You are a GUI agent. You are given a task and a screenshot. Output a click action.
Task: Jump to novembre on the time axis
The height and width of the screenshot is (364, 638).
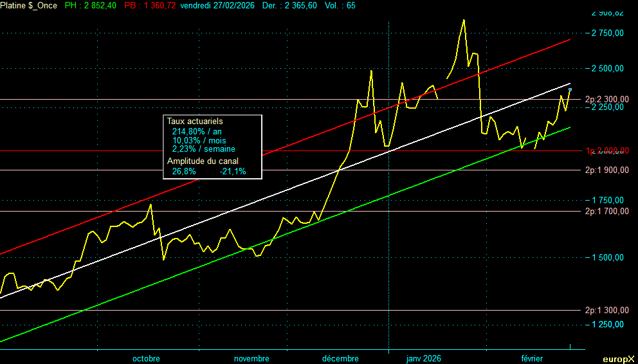click(251, 358)
